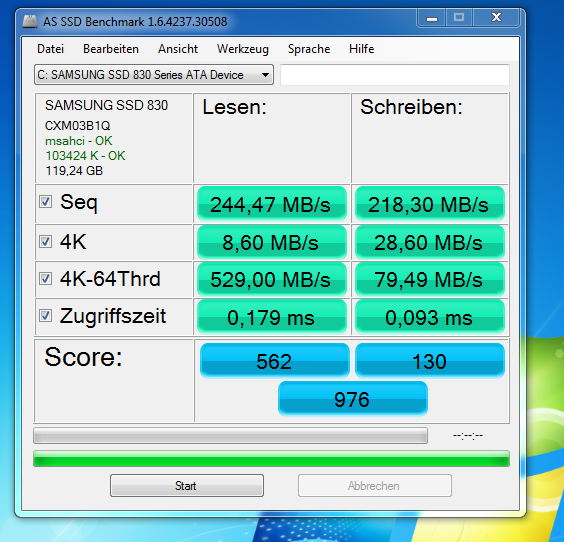Click the write access time 0,093 ms

pos(429,317)
